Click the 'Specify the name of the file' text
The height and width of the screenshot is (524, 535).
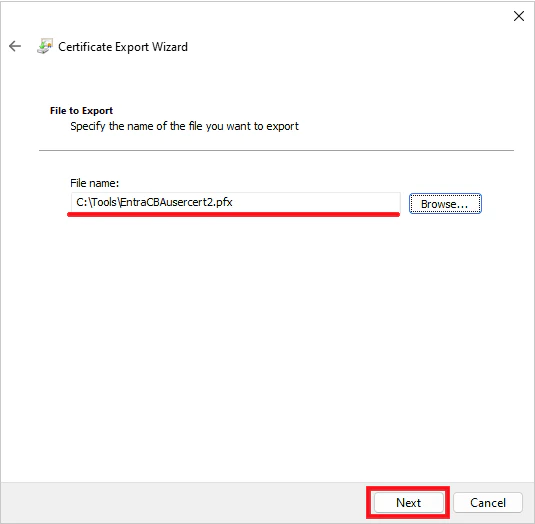point(184,126)
